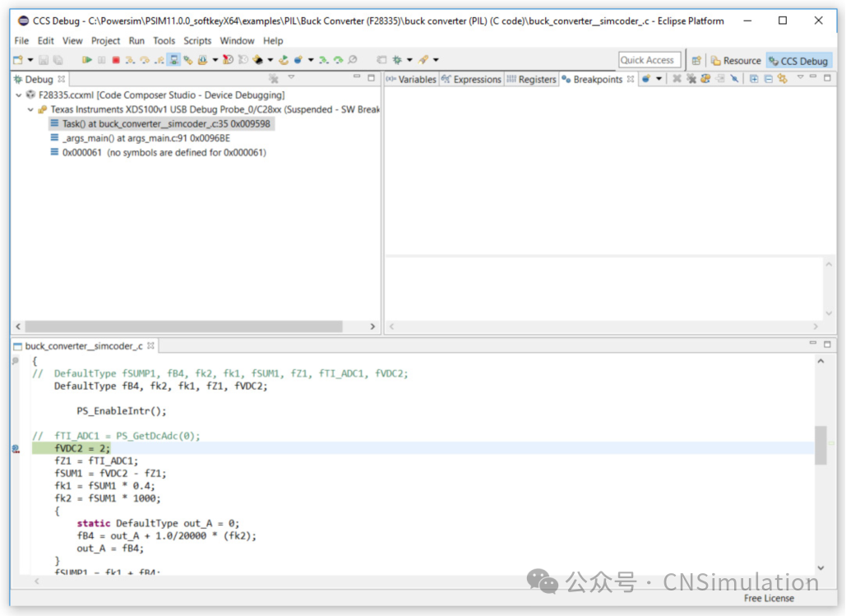Click the red Terminate icon
This screenshot has height=616, width=846.
(x=117, y=59)
